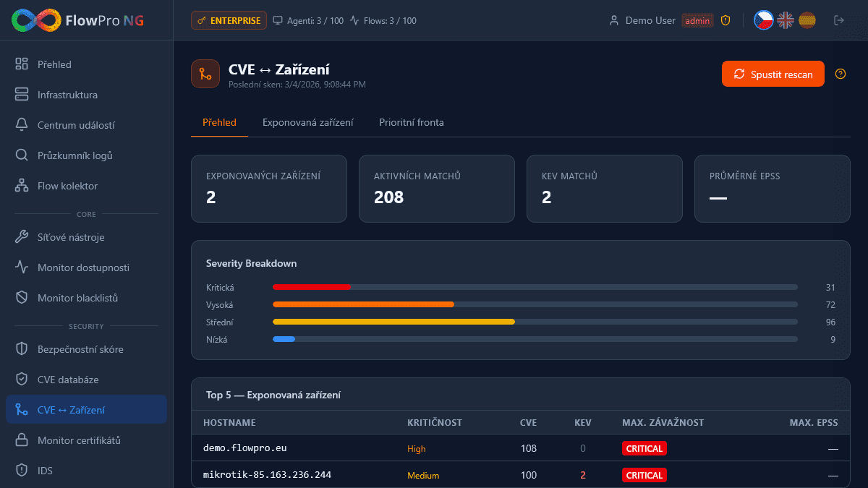This screenshot has width=868, height=488.
Task: Click the Medium criticality value
Action: pyautogui.click(x=423, y=476)
